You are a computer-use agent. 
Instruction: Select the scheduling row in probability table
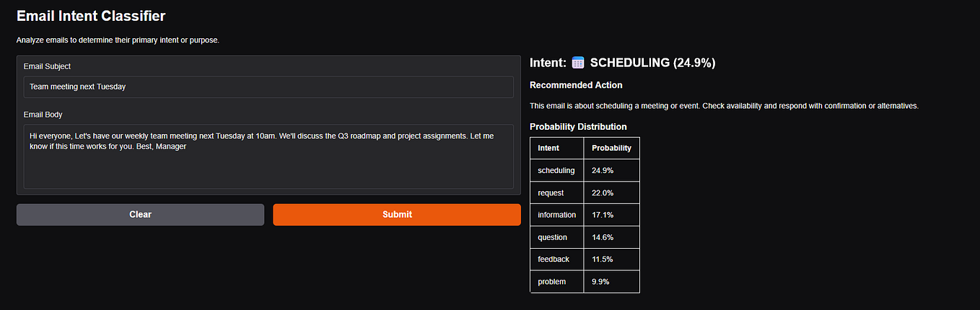(585, 171)
